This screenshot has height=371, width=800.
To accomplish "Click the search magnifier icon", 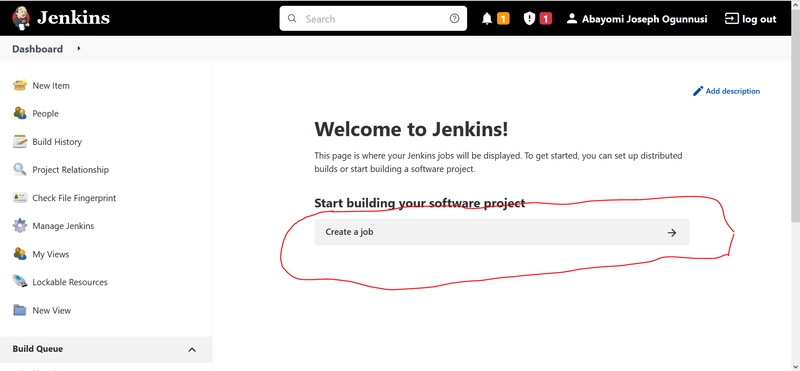I will tap(292, 18).
